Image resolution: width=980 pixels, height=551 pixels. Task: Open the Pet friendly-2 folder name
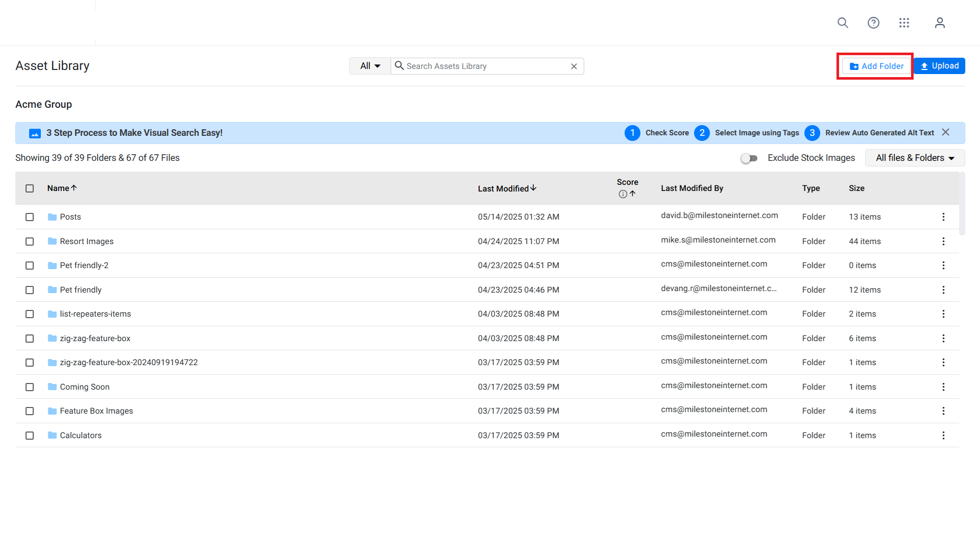coord(84,266)
